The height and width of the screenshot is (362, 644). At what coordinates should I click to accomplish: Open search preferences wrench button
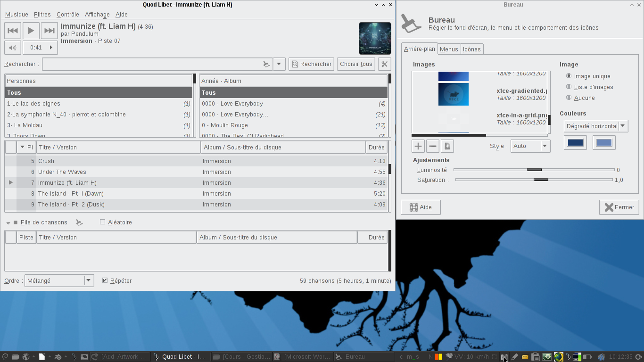click(x=384, y=64)
